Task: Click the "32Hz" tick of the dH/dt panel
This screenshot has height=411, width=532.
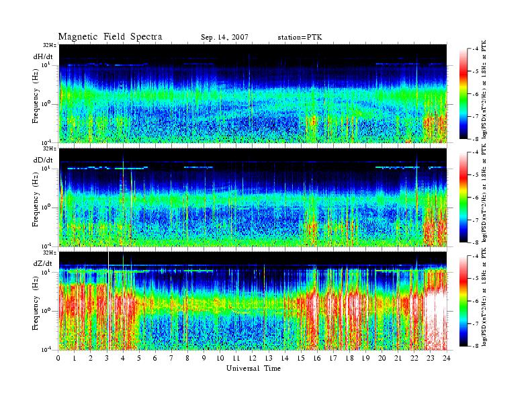Action: pyautogui.click(x=49, y=45)
